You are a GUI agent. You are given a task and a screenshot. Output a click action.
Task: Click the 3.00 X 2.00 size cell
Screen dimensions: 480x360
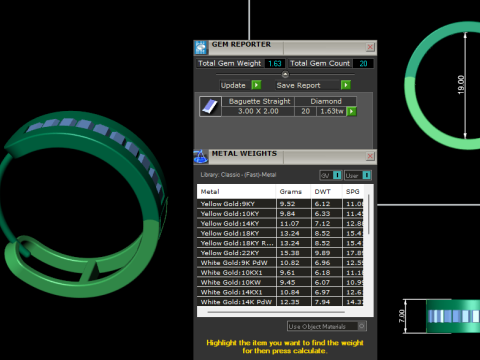[x=258, y=111]
